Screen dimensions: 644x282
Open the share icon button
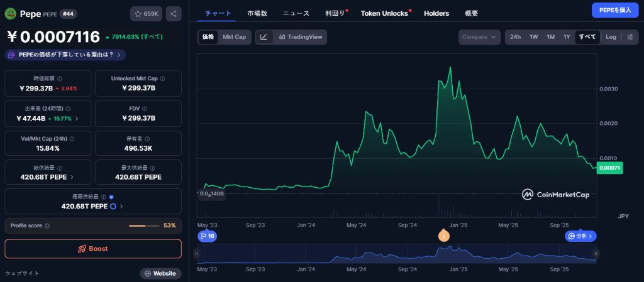point(174,14)
